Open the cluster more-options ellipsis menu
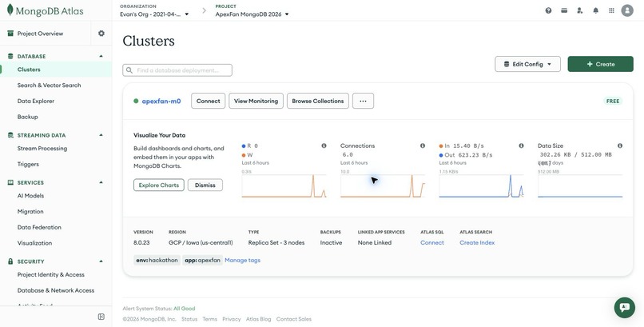644x327 pixels. point(363,101)
